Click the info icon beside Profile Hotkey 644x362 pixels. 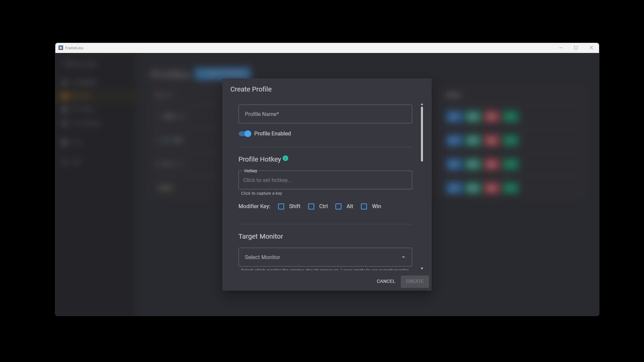coord(286,158)
